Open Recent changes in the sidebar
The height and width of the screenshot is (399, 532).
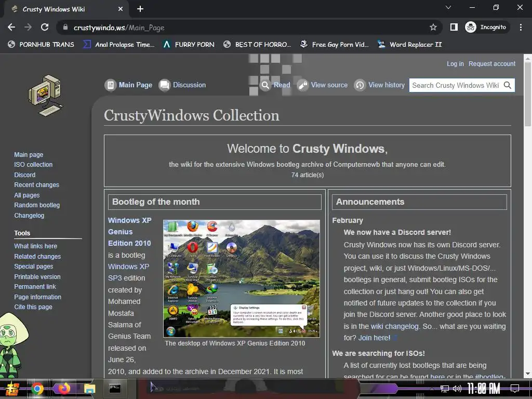coord(37,184)
